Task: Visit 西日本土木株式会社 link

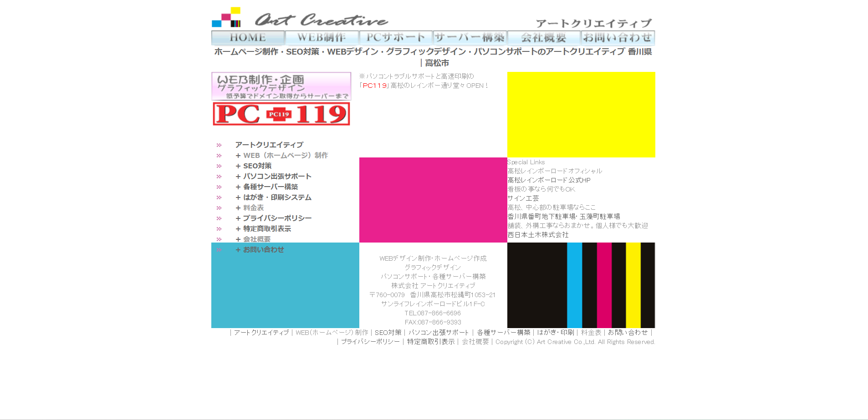Action: click(538, 235)
